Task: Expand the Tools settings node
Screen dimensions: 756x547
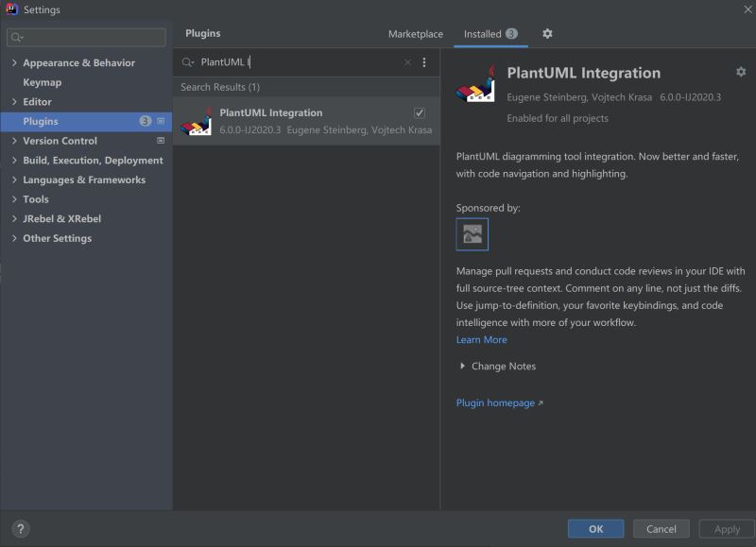Action: click(x=14, y=199)
